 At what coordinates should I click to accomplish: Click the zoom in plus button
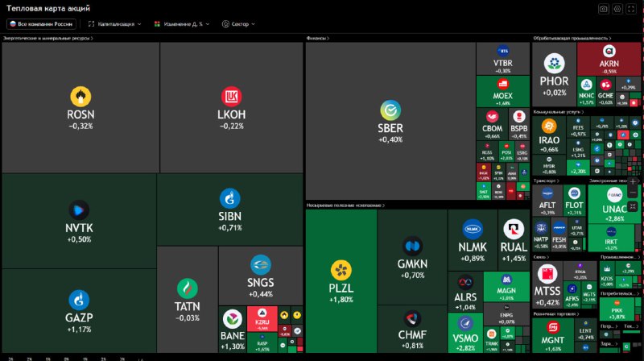[633, 181]
